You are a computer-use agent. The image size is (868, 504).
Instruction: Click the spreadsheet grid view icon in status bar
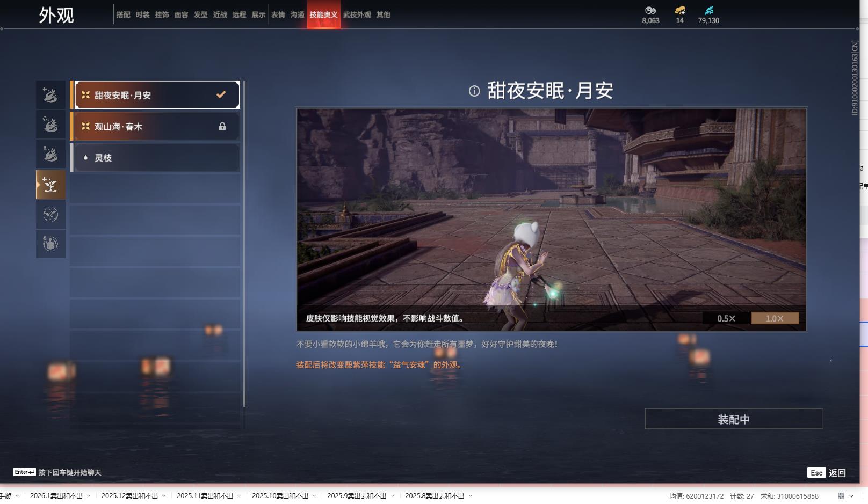click(841, 496)
